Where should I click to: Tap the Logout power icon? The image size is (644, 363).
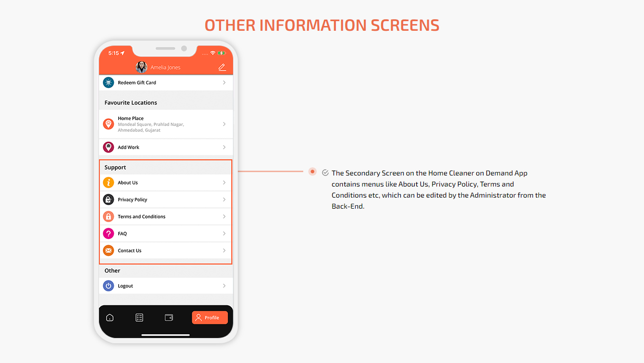coord(109,286)
